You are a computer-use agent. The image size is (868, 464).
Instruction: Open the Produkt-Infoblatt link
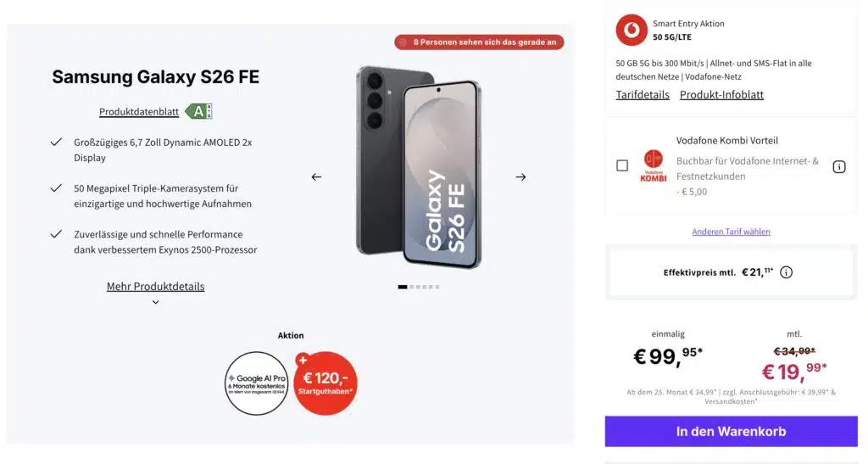(x=722, y=95)
